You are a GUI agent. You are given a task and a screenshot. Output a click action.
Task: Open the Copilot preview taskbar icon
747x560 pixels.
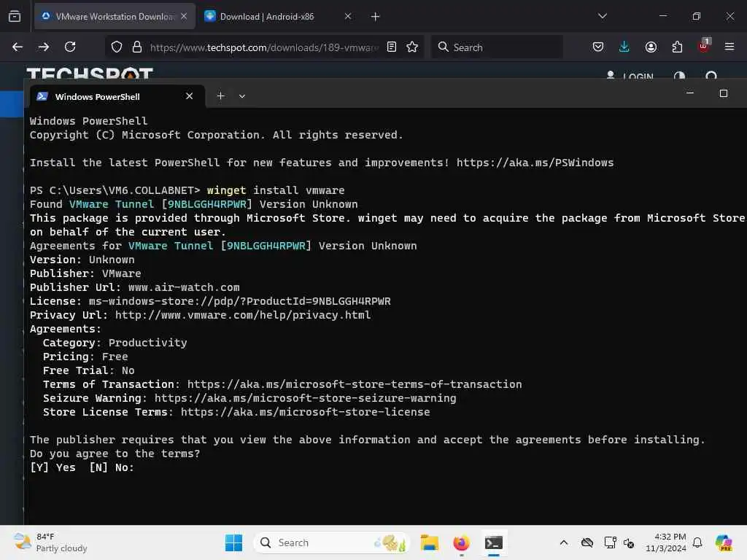(x=724, y=542)
